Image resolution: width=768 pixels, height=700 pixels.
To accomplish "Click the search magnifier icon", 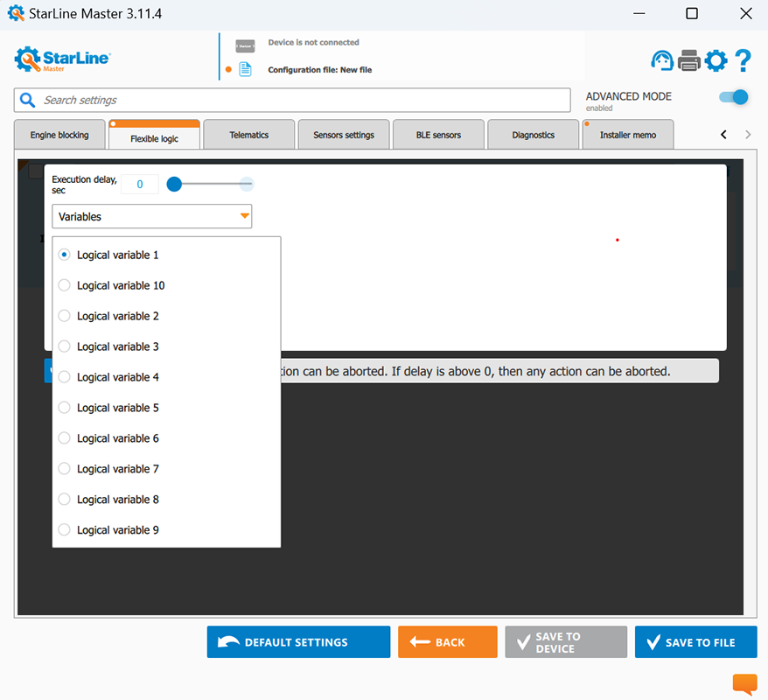I will click(x=27, y=100).
